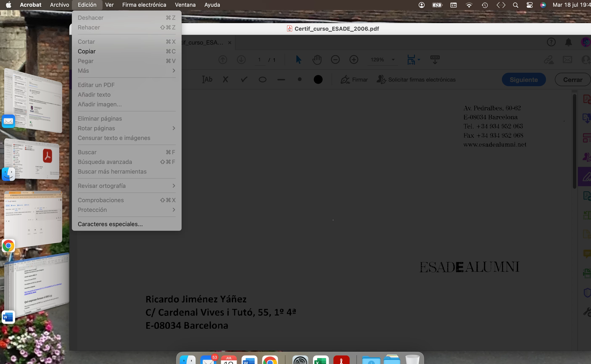Click the Cerrar button
Screen dimensions: 591x364
(x=573, y=79)
